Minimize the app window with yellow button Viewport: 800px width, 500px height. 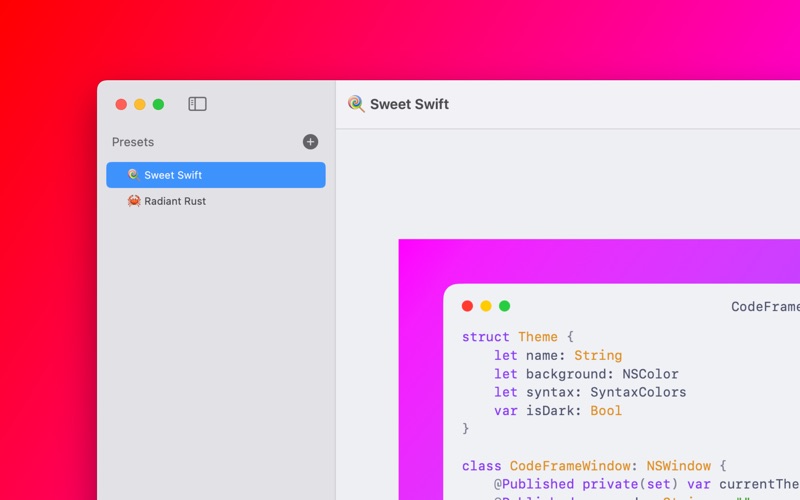click(140, 105)
